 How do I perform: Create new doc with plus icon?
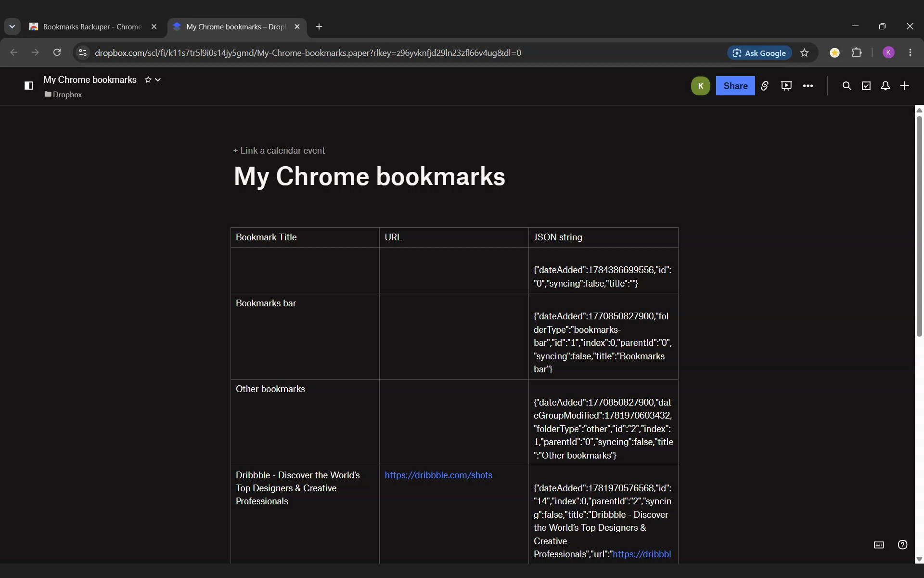click(905, 86)
